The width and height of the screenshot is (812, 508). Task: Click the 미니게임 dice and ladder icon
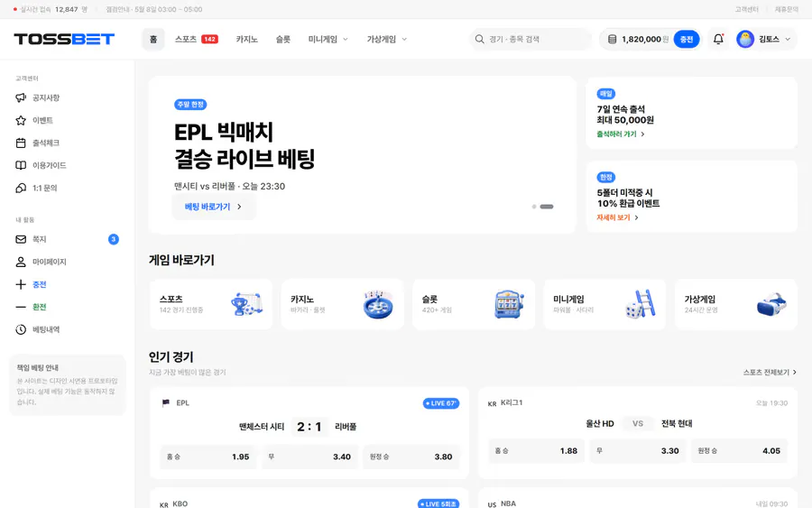[x=640, y=304]
